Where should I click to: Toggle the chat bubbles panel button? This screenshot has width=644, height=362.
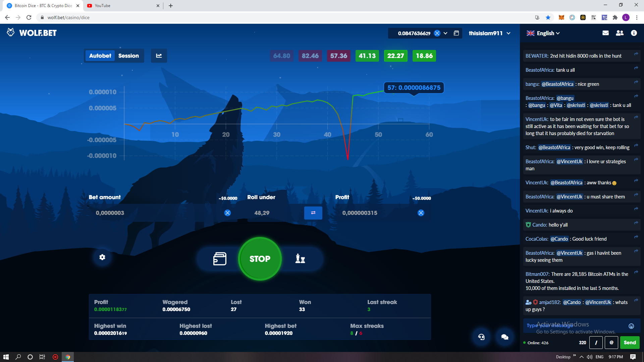tap(504, 337)
